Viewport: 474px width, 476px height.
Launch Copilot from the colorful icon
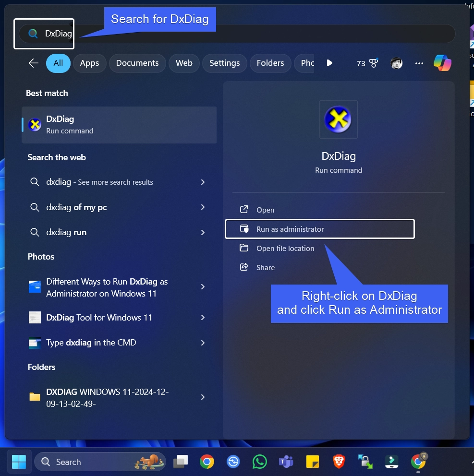(x=442, y=63)
